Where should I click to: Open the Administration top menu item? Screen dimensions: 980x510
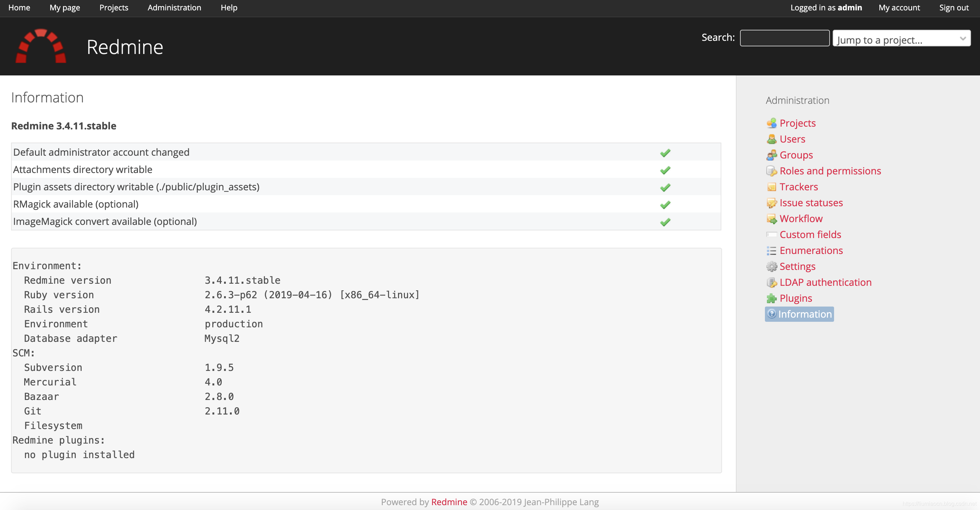click(174, 8)
